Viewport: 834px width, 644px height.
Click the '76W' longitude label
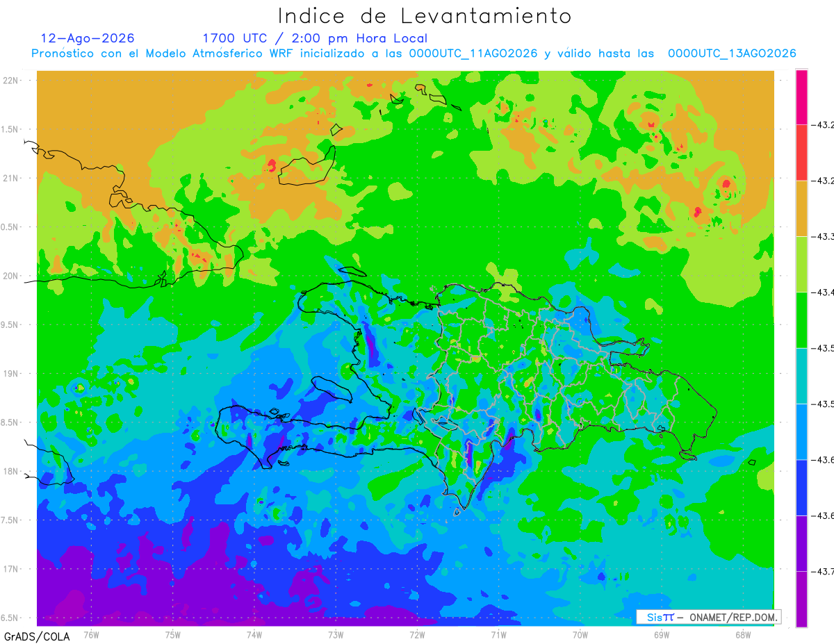coord(91,634)
